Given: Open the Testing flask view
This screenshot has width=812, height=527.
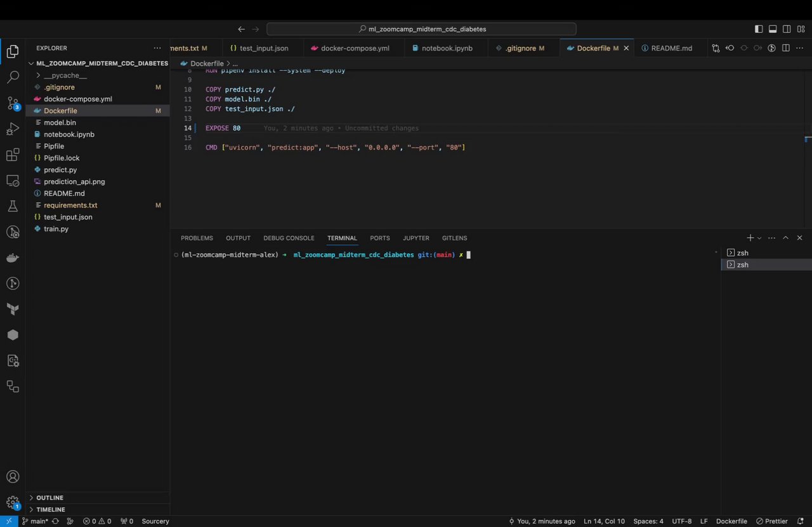Looking at the screenshot, I should [13, 206].
